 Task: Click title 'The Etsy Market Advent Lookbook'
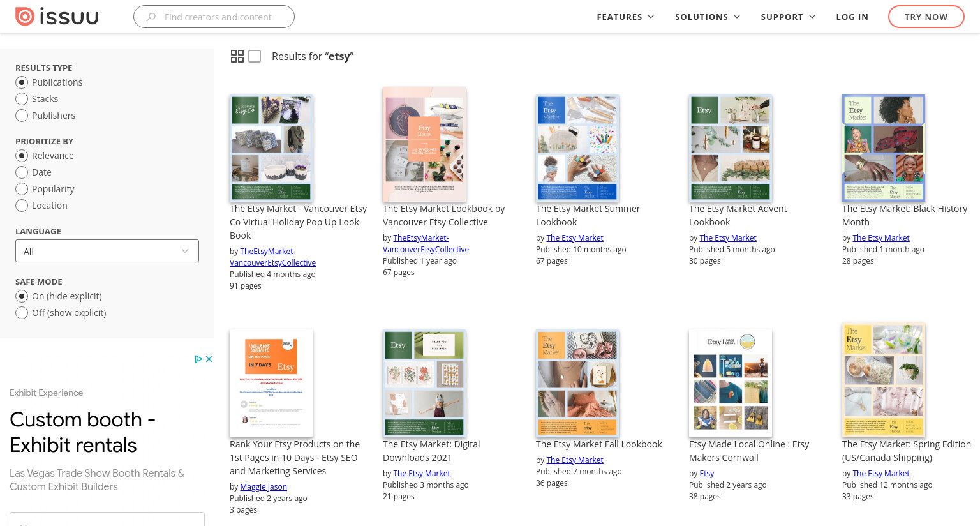[738, 216]
